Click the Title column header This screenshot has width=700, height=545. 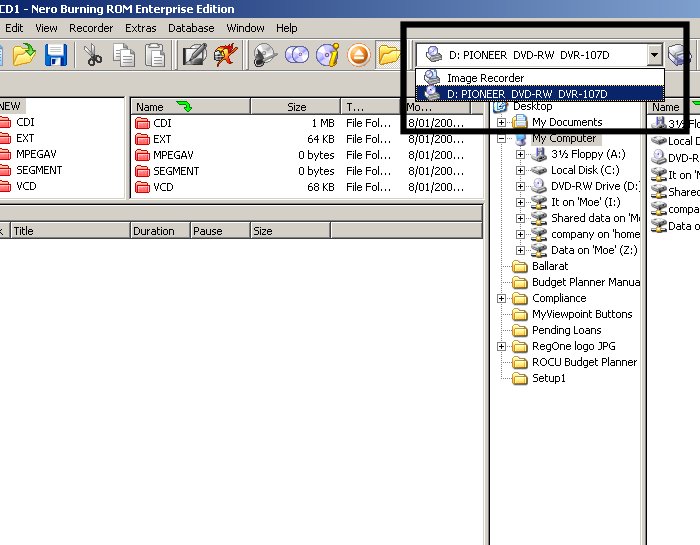point(70,231)
